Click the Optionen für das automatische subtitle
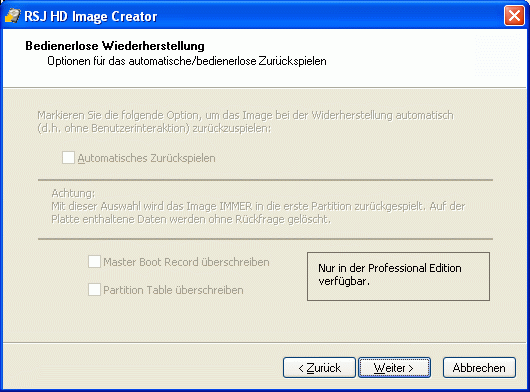Image resolution: width=530 pixels, height=392 pixels. coord(187,61)
